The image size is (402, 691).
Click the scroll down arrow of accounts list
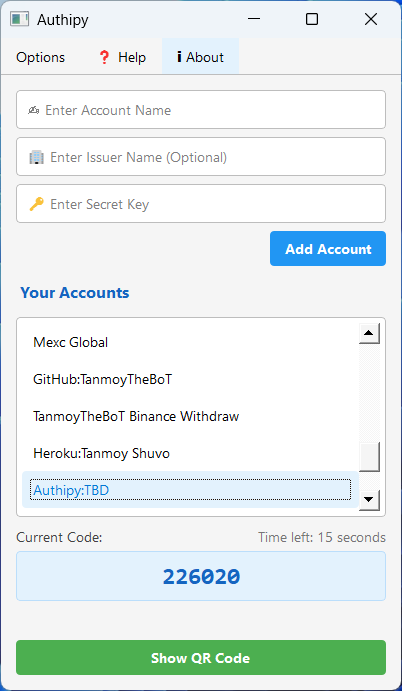[369, 500]
